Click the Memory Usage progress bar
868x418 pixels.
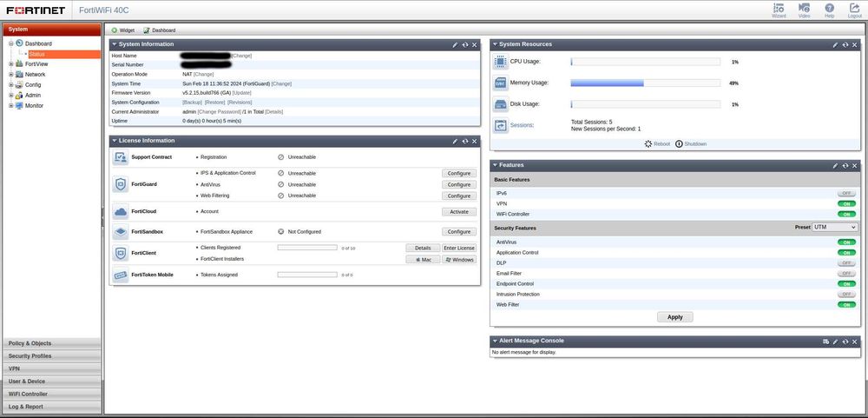click(646, 83)
